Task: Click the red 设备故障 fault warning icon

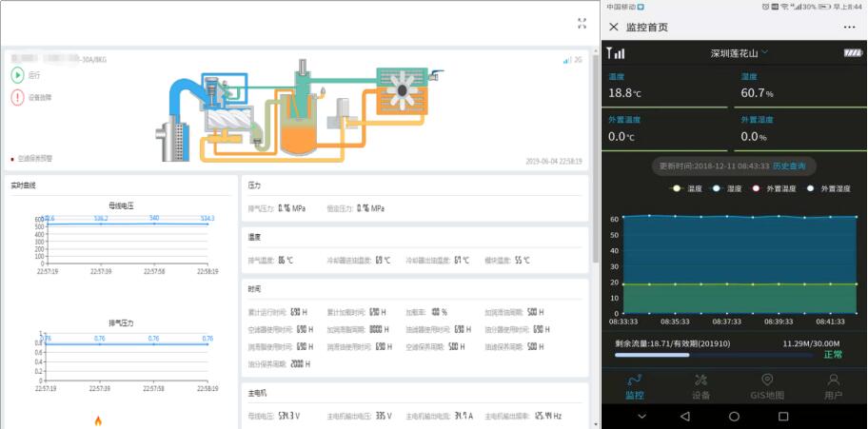Action: tap(17, 97)
